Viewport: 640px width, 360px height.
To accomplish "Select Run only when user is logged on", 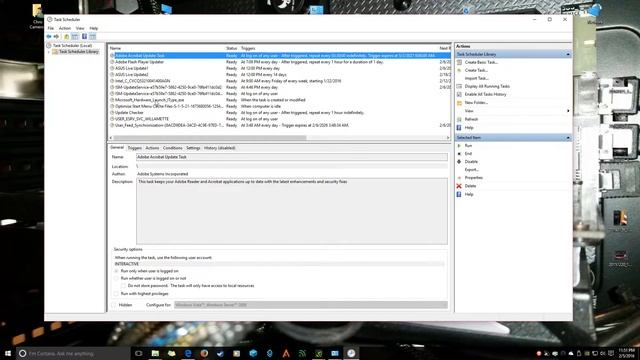I will (x=116, y=271).
